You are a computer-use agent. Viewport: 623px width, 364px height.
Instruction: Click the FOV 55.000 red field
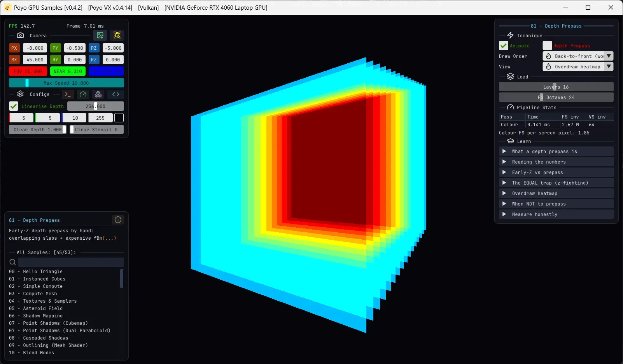coord(28,71)
